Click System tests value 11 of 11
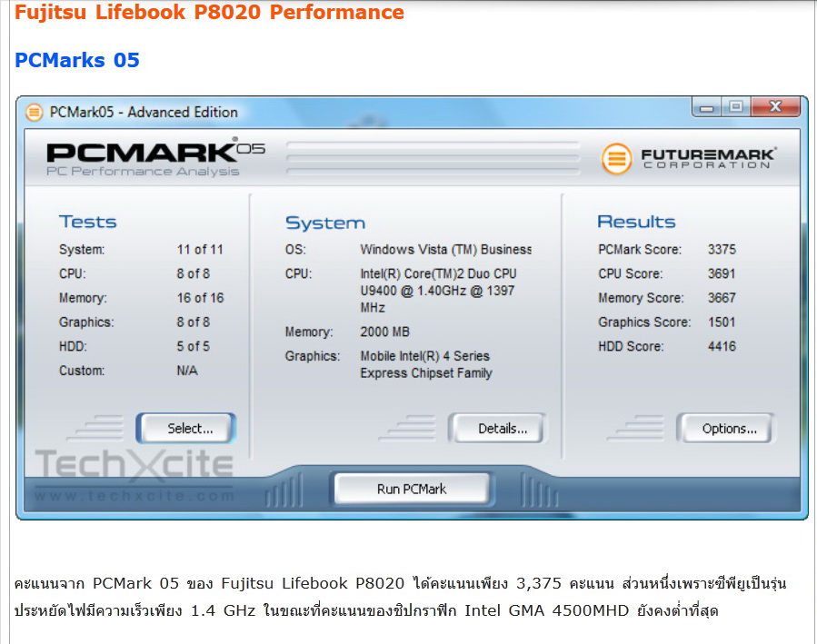The image size is (817, 644). pos(200,250)
